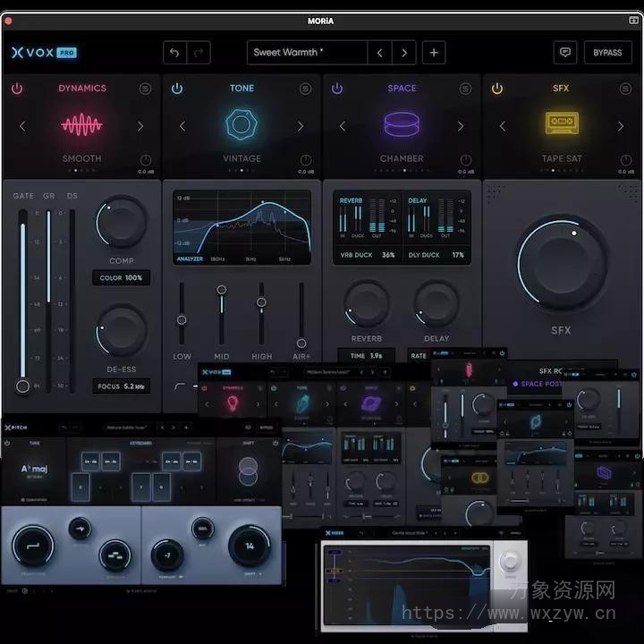The image size is (644, 644).
Task: Toggle the Dynamics module power button
Action: [x=17, y=89]
